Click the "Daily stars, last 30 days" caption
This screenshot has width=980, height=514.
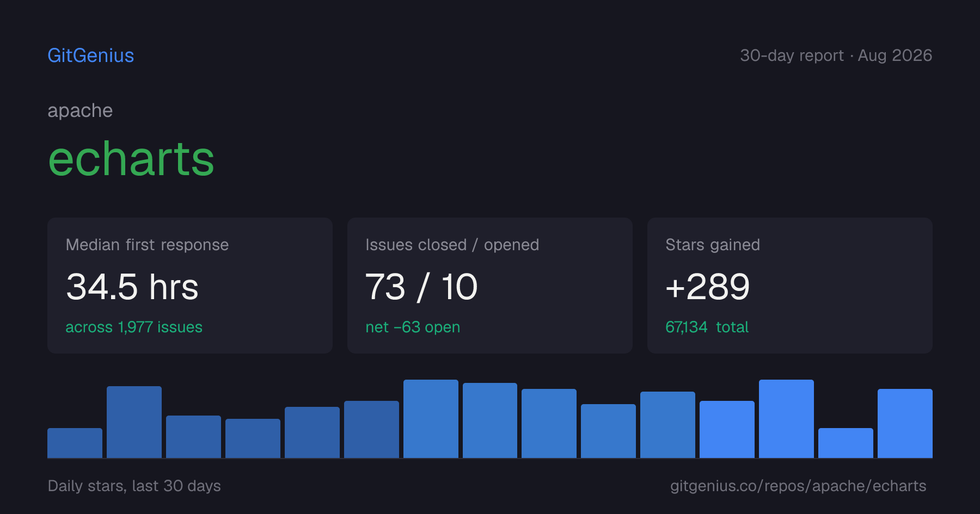tap(134, 486)
